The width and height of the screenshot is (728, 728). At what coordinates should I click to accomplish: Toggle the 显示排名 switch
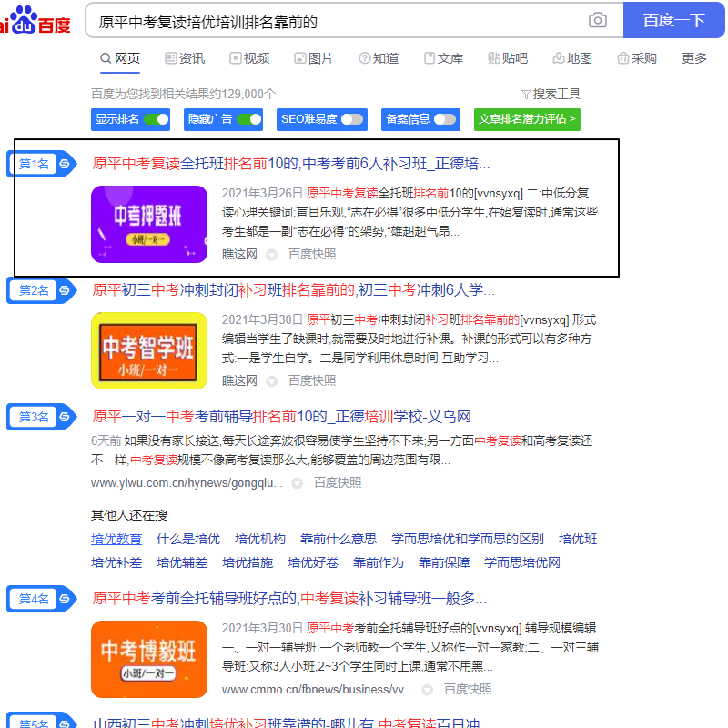(x=157, y=119)
